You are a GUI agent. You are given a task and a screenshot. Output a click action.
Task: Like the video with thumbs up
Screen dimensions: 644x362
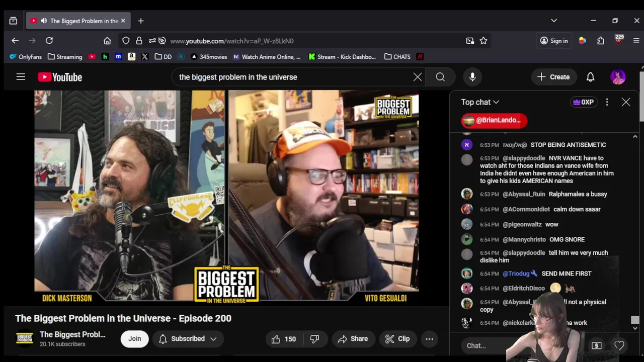[284, 339]
